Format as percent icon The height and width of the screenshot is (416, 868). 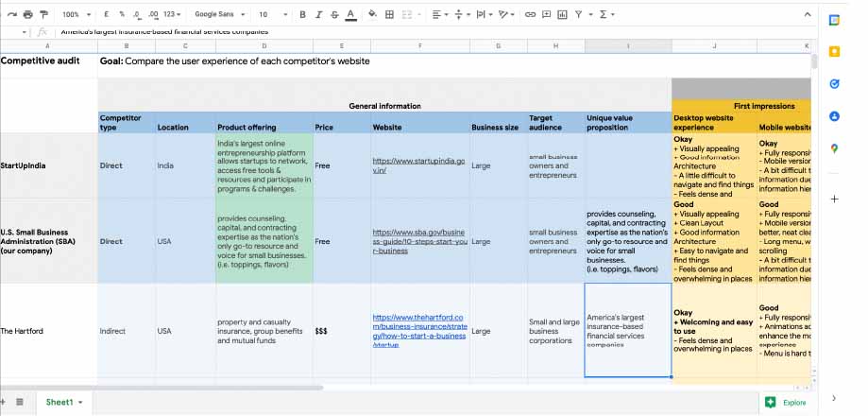(122, 14)
